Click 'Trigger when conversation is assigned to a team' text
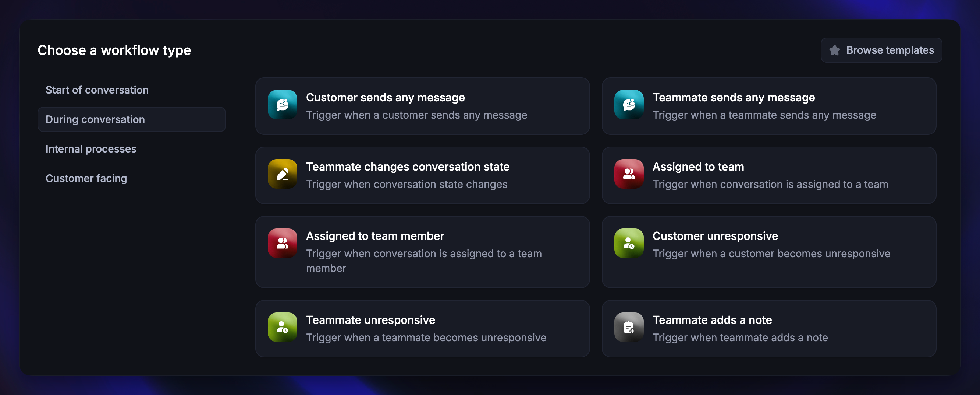Screen dimensions: 980x395 coord(770,184)
